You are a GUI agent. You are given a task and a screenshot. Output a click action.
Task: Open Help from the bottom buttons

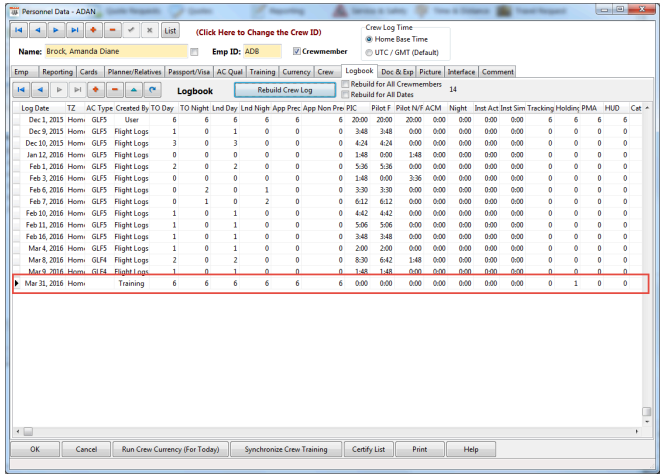(471, 449)
